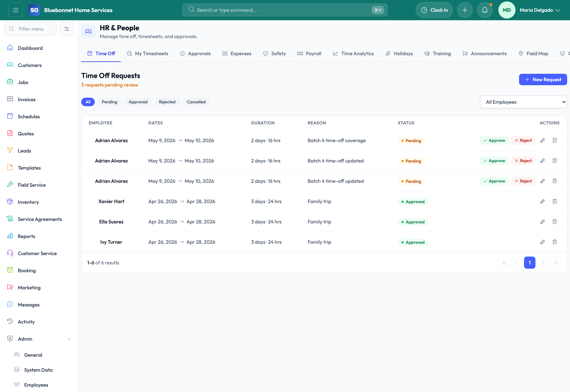Open Activity in sidebar
Screen dimensions: 570x392
click(39, 322)
